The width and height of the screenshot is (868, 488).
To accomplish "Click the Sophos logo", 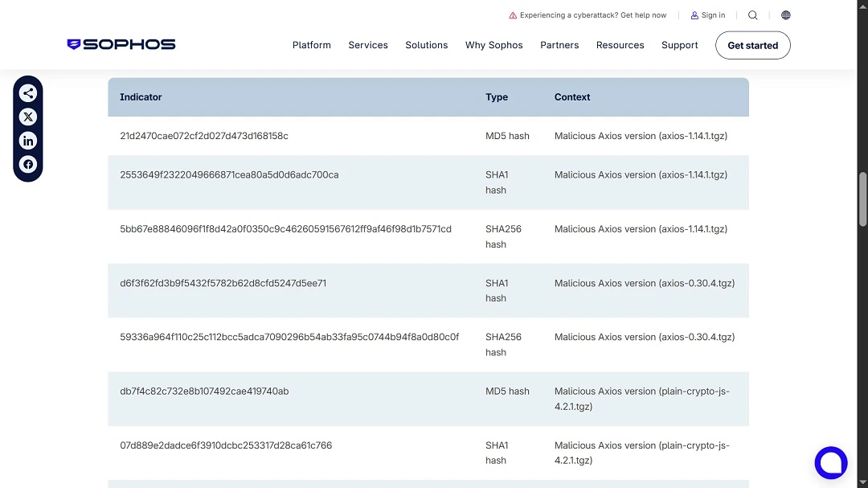I will pyautogui.click(x=121, y=44).
